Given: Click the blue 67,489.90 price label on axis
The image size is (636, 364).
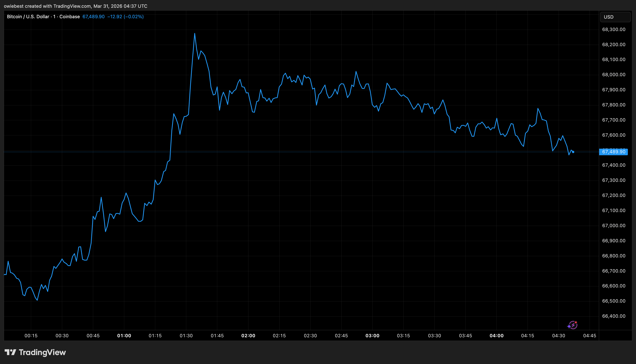Looking at the screenshot, I should (x=614, y=152).
